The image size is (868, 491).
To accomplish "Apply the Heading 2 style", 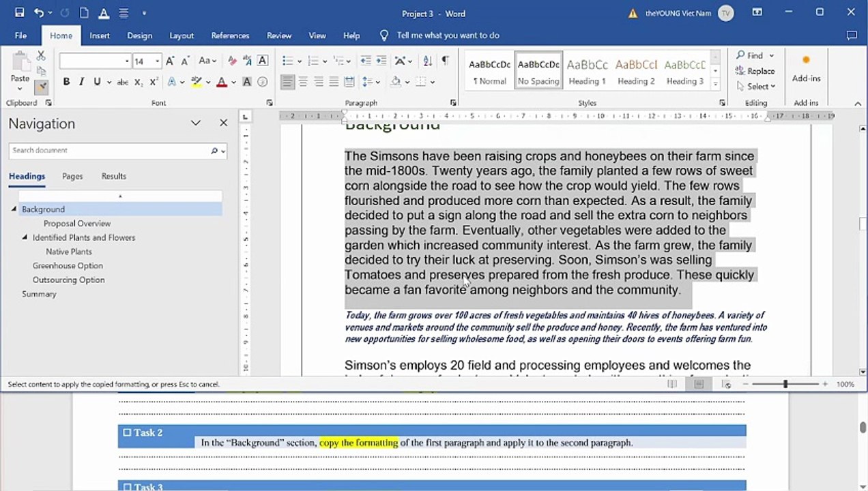I will coord(636,71).
